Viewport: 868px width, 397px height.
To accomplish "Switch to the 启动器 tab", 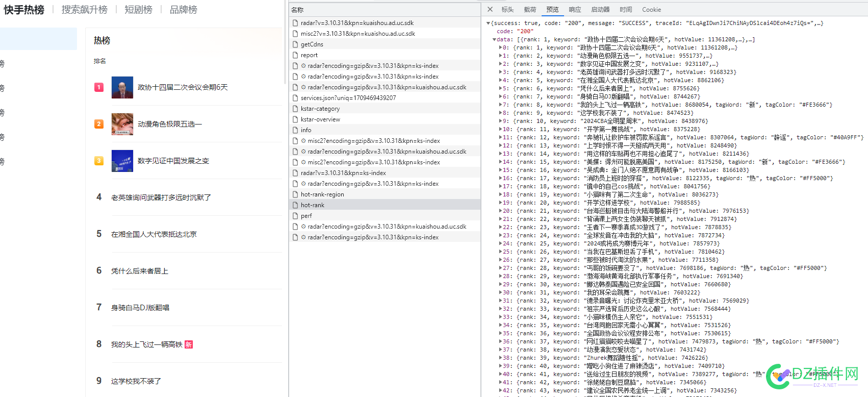I will coord(600,10).
